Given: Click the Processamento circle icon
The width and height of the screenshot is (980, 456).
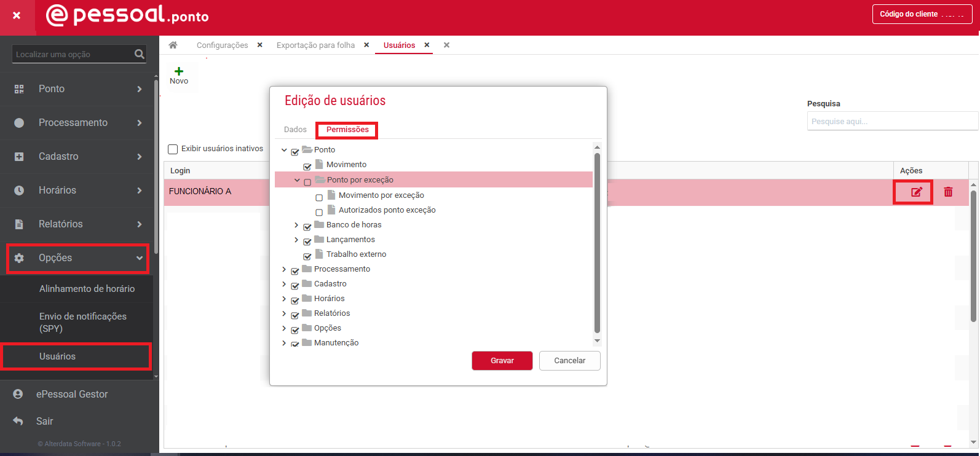Looking at the screenshot, I should tap(19, 123).
